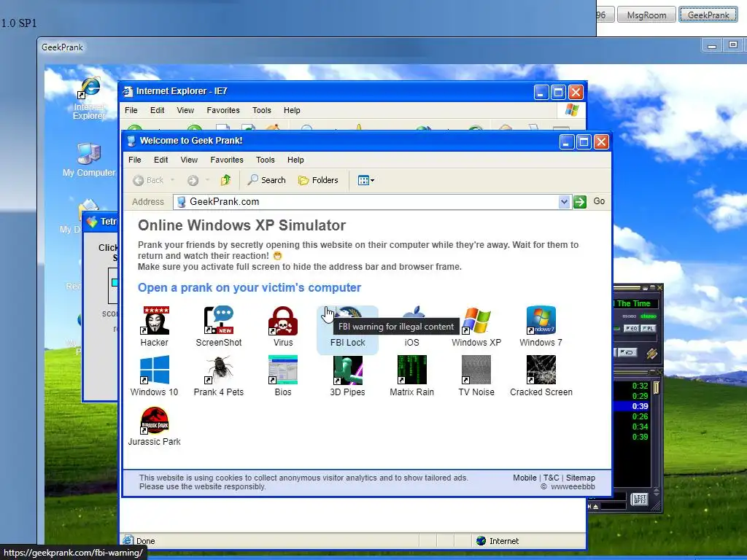Open the Matrix Rain prank icon
Viewport: 747px width, 560px height.
411,376
